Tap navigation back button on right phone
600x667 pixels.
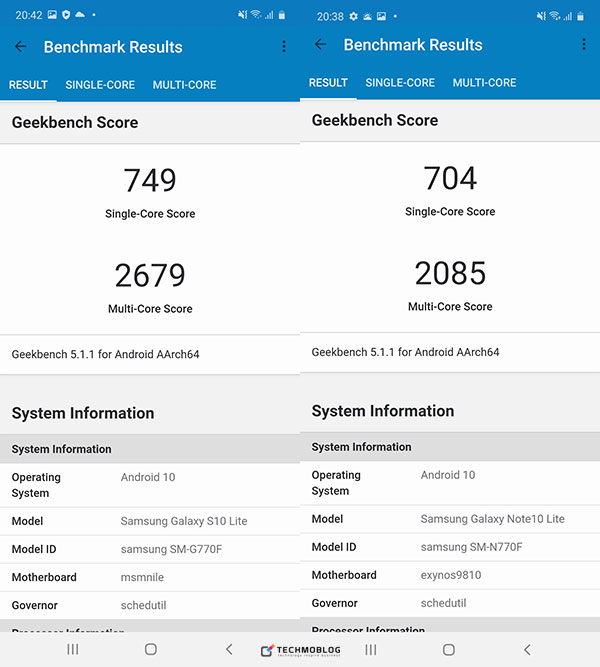tap(527, 650)
